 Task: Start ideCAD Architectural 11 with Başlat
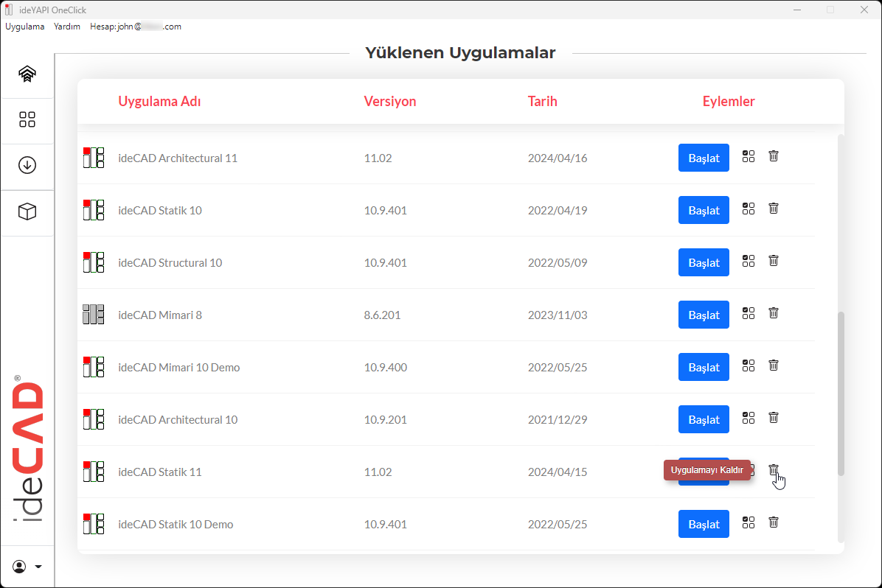pyautogui.click(x=704, y=158)
